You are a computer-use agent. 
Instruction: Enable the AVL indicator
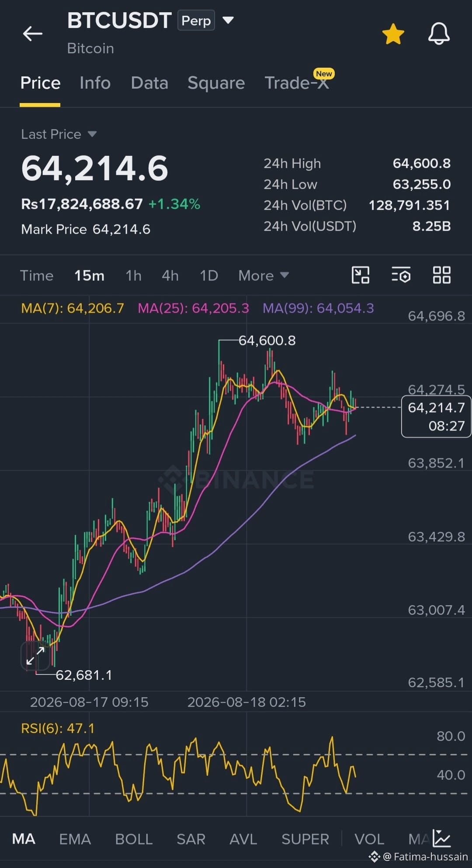click(243, 839)
